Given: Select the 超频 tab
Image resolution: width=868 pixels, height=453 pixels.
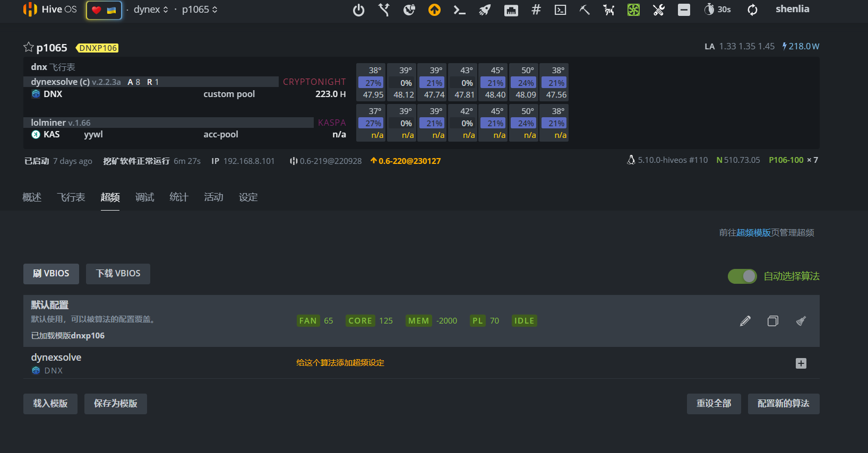Looking at the screenshot, I should 110,197.
